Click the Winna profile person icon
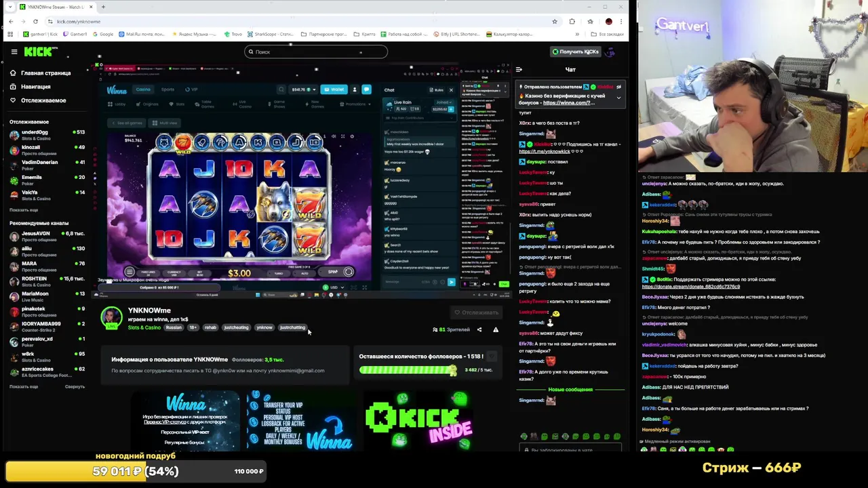This screenshot has width=868, height=488. 354,89
